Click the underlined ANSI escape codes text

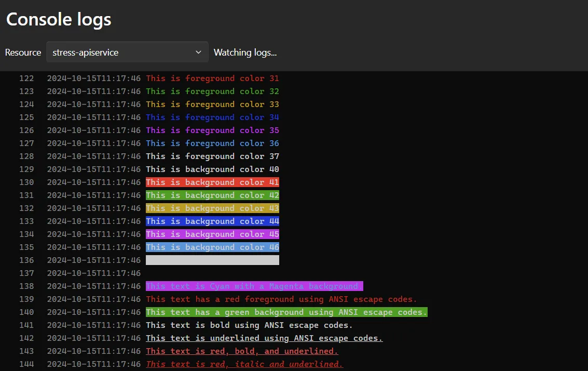click(265, 338)
